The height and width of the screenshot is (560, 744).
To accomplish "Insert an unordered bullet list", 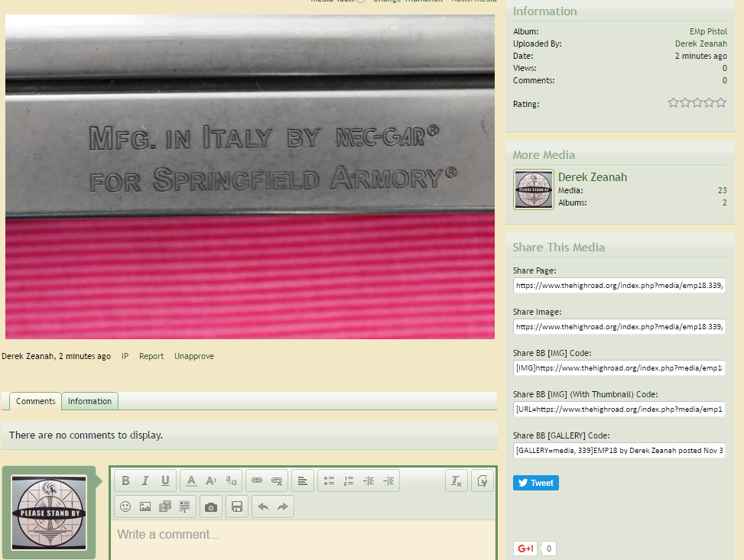I will pos(329,481).
